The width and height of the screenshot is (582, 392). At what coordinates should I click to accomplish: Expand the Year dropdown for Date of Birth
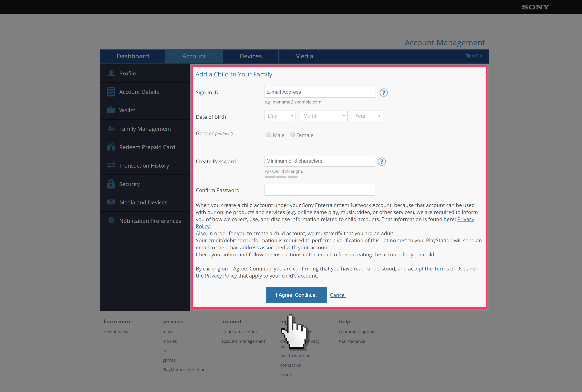click(x=367, y=115)
